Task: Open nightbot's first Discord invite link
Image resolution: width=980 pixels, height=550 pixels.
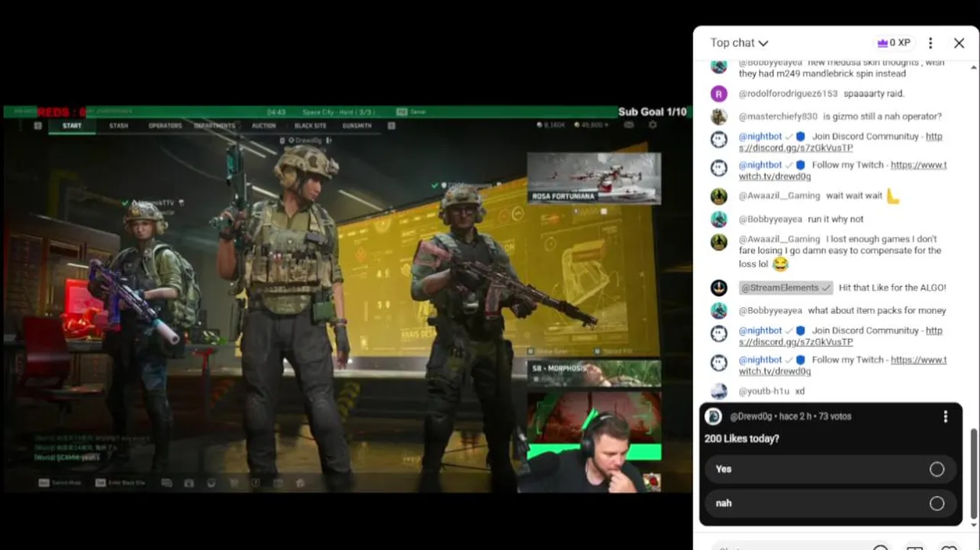Action: (840, 142)
